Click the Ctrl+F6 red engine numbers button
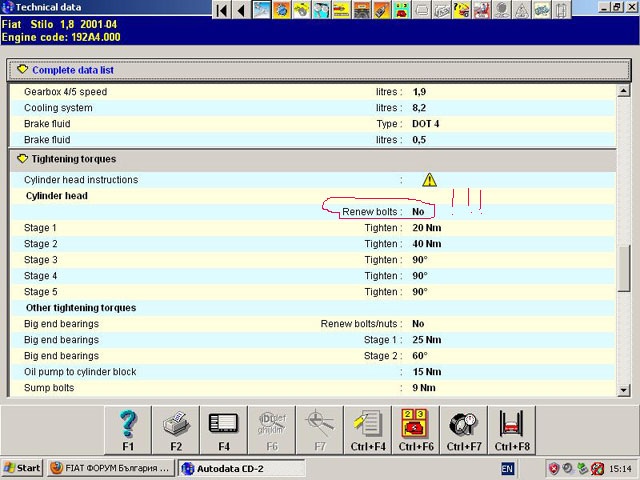The image size is (640, 480). pyautogui.click(x=416, y=430)
